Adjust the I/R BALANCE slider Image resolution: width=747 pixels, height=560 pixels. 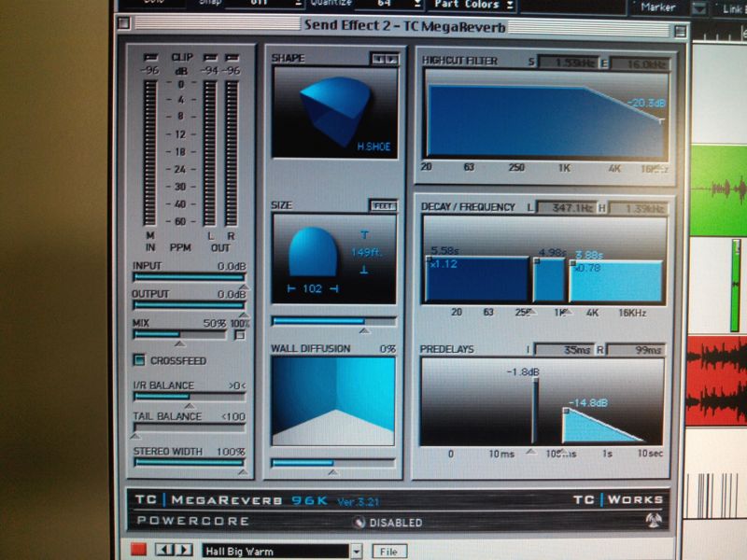(x=190, y=396)
